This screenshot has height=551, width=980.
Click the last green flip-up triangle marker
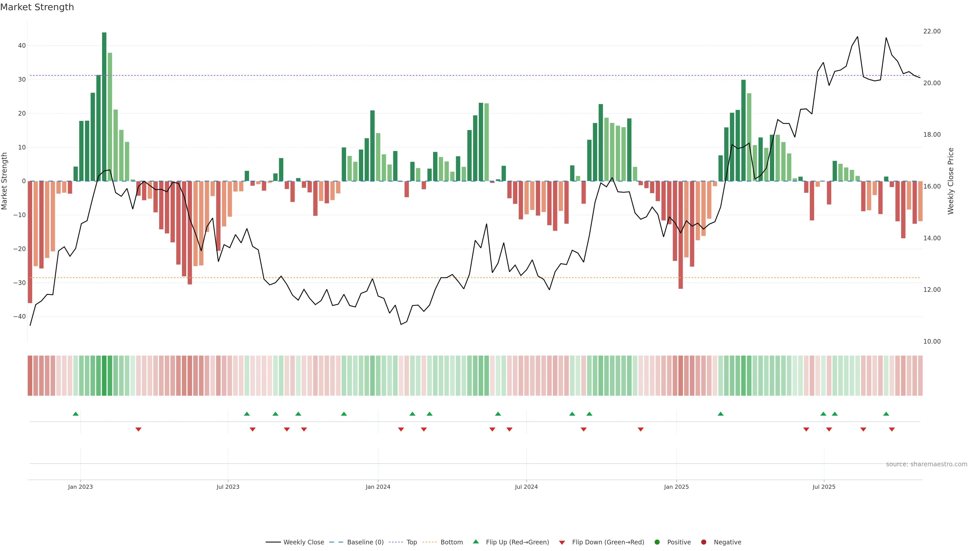point(886,414)
